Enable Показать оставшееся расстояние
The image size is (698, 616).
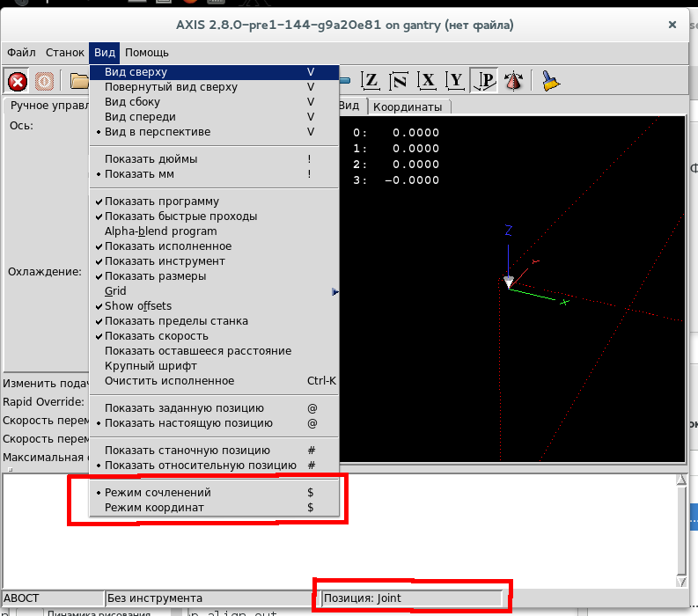[x=214, y=351]
